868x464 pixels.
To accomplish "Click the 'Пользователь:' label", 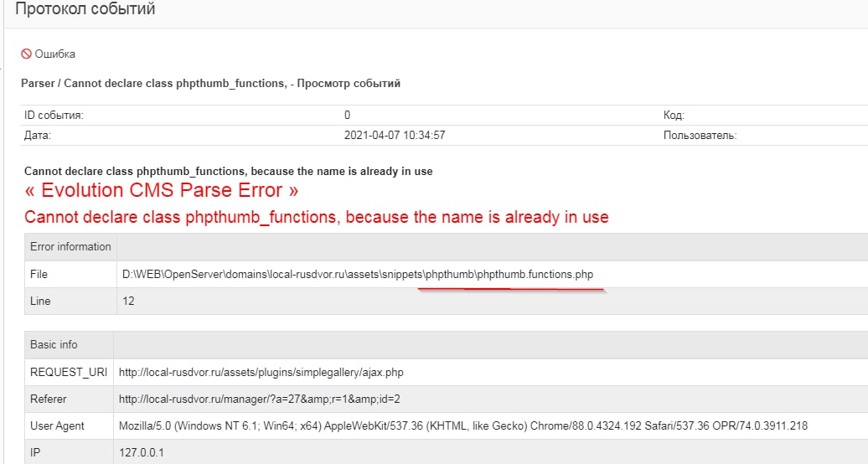I will [x=700, y=135].
